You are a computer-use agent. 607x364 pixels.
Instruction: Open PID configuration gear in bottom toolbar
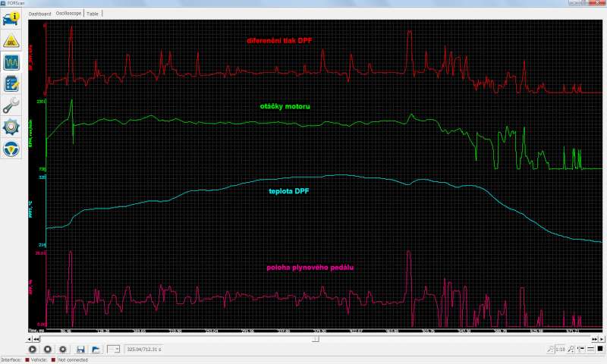click(63, 350)
